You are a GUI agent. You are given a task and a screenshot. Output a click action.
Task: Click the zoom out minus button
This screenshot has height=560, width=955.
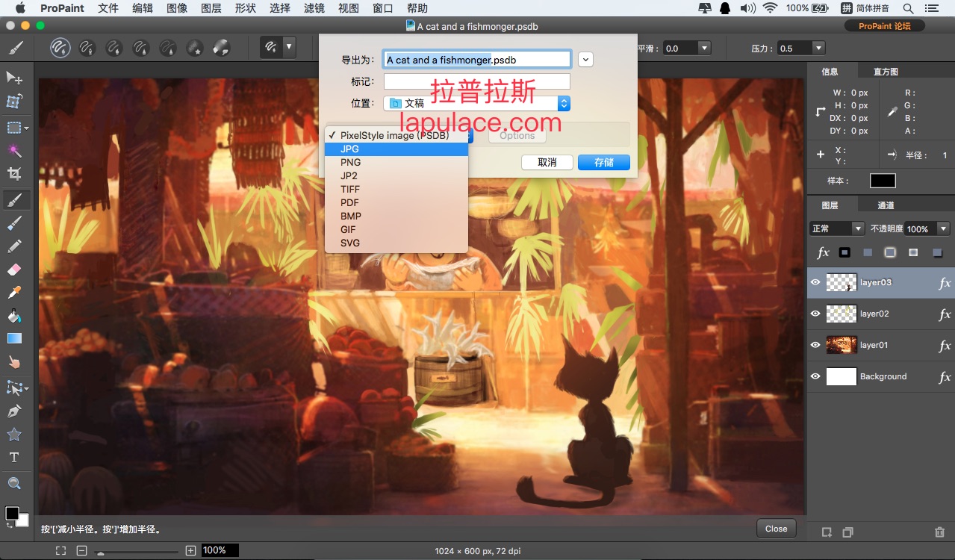click(x=81, y=550)
